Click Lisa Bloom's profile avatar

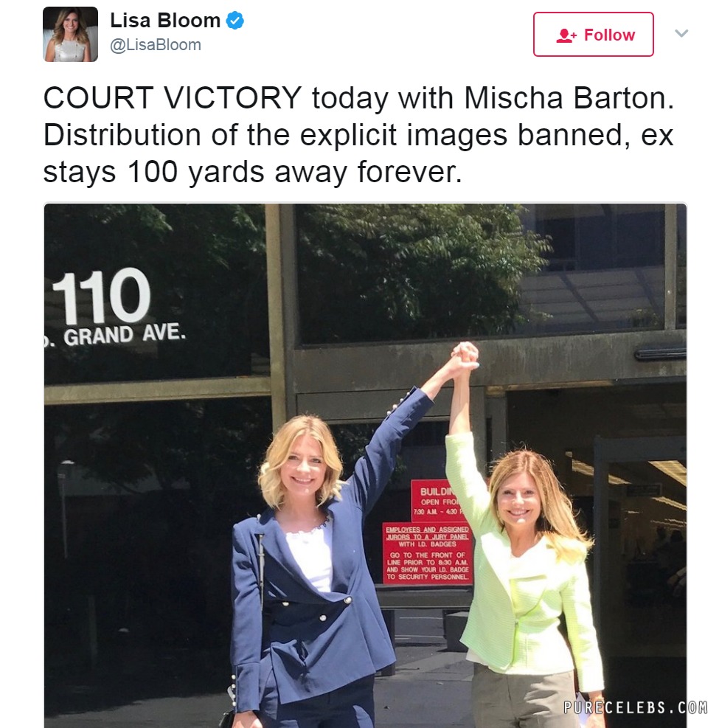[x=71, y=35]
